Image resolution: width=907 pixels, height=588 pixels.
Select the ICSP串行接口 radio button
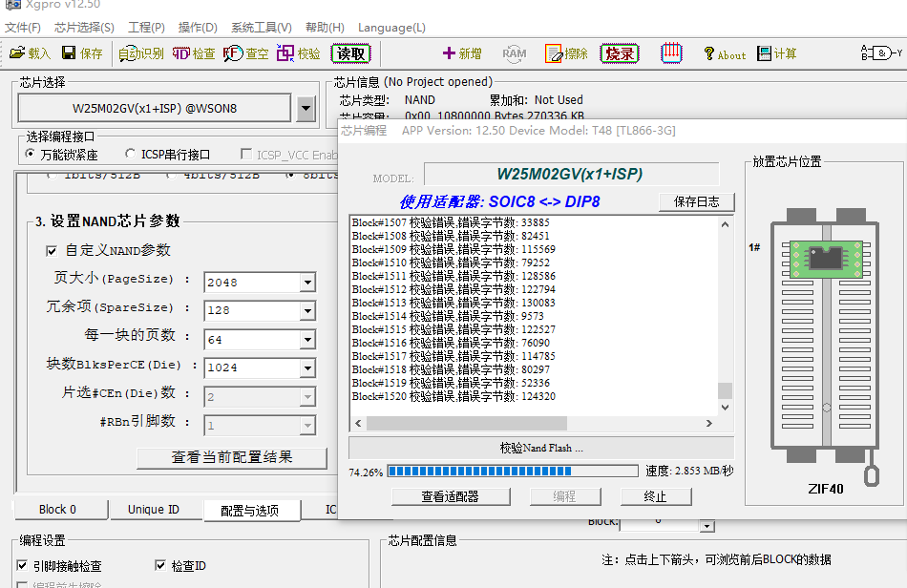click(x=131, y=155)
